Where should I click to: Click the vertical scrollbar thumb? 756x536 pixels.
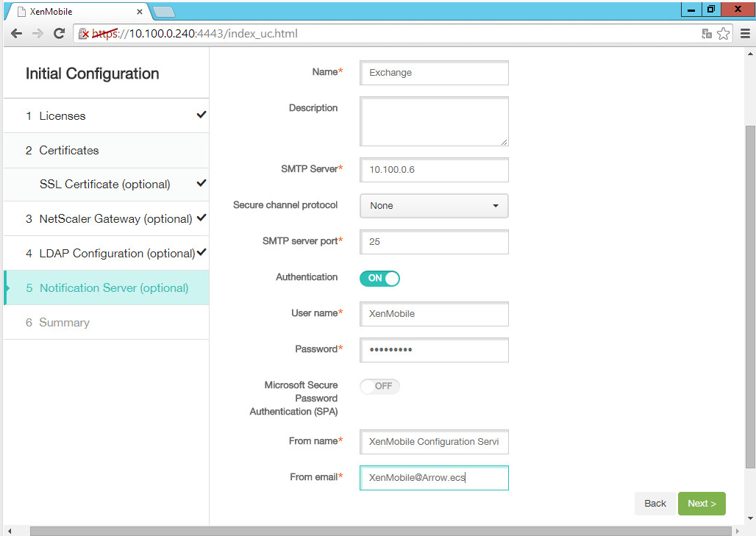[x=749, y=296]
